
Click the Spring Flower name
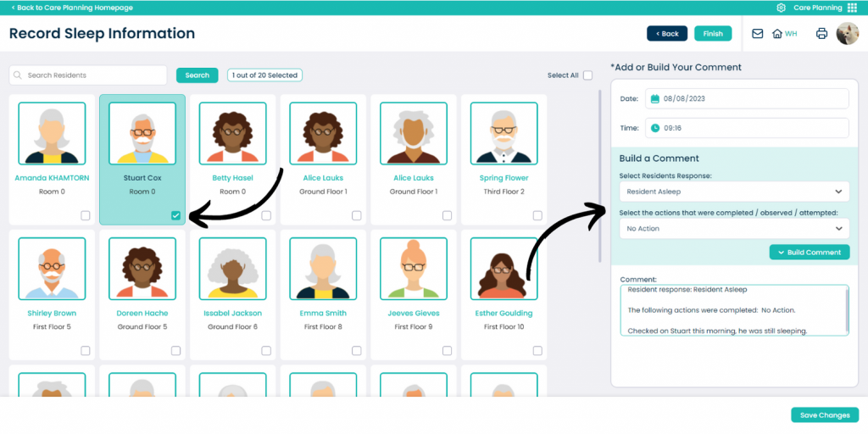[x=504, y=178]
